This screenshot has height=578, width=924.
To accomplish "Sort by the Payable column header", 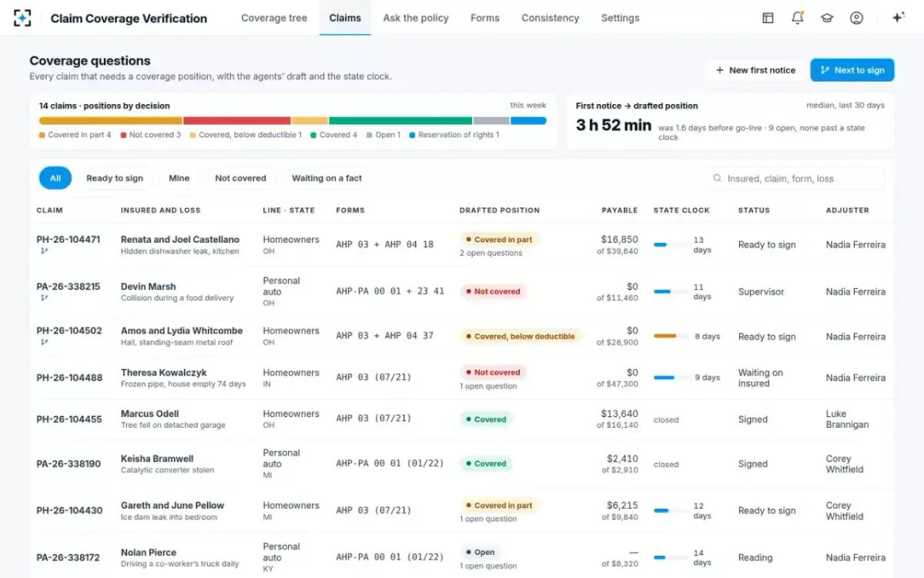I will pyautogui.click(x=620, y=210).
